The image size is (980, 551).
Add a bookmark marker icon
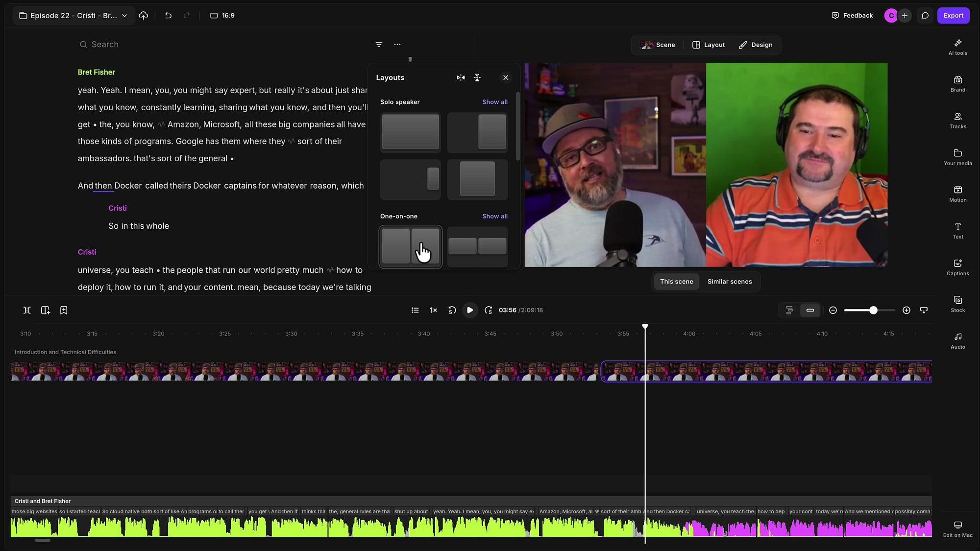64,310
